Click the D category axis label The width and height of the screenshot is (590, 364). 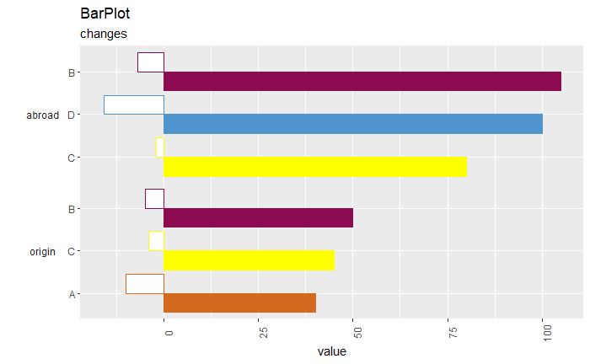click(x=71, y=115)
